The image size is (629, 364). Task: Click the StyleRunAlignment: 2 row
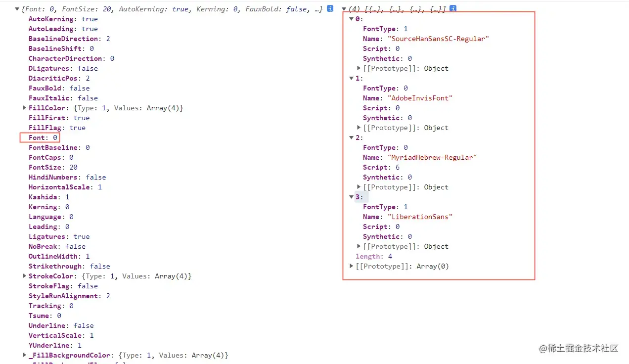coord(69,296)
